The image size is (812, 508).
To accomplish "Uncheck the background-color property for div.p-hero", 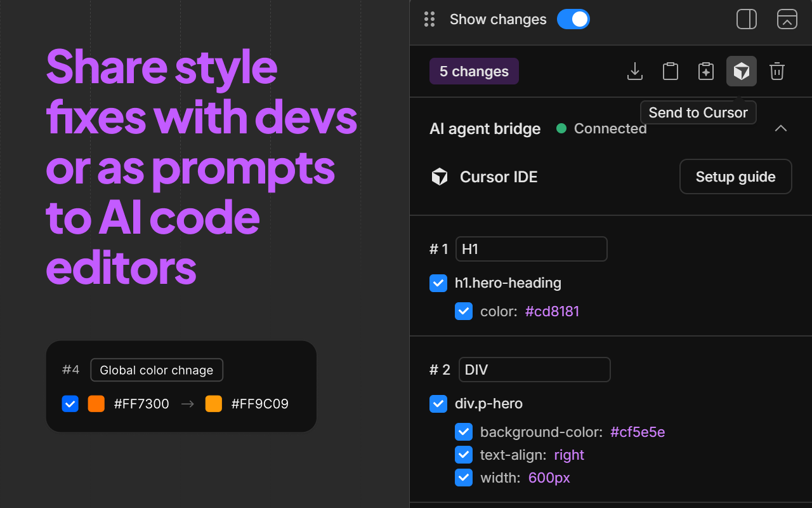I will 464,432.
